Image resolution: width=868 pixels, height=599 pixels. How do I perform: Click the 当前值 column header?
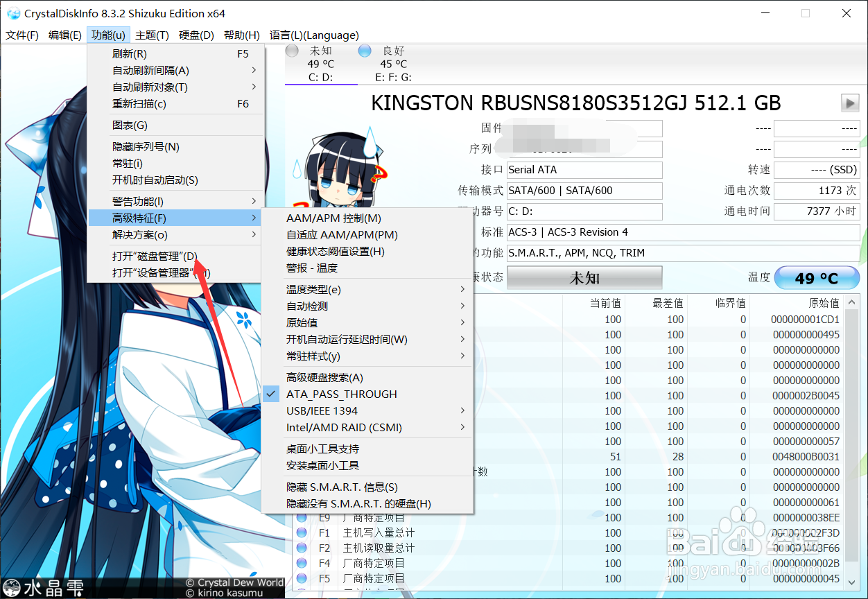(x=605, y=303)
